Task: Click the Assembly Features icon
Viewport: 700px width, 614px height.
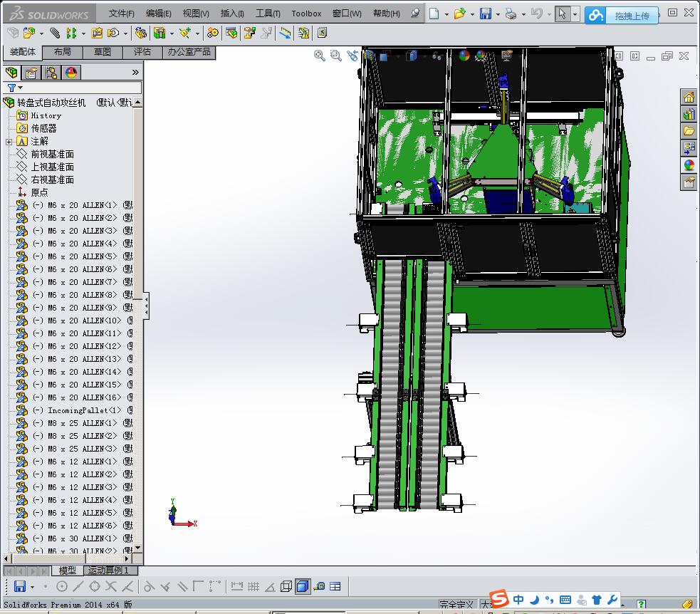Action: 160,33
